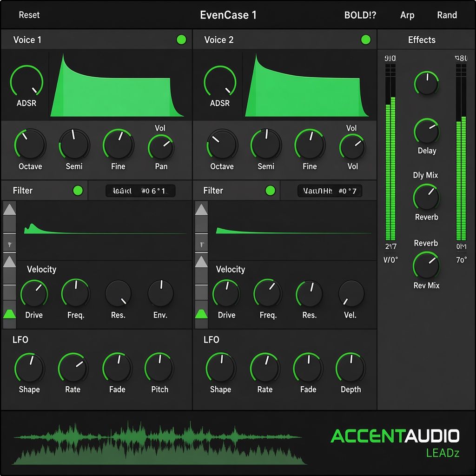476x476 pixels.
Task: Click the ACCENTAUDIO LEADz logo
Action: click(395, 443)
